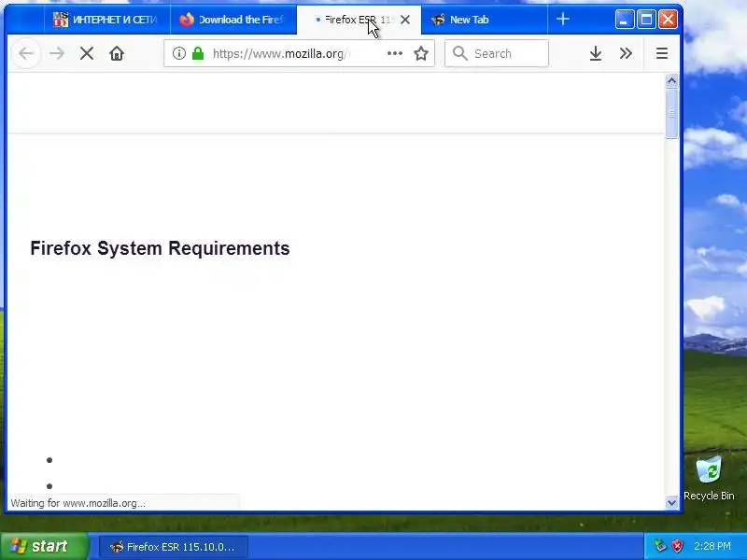Focus the Search box

[x=497, y=53]
